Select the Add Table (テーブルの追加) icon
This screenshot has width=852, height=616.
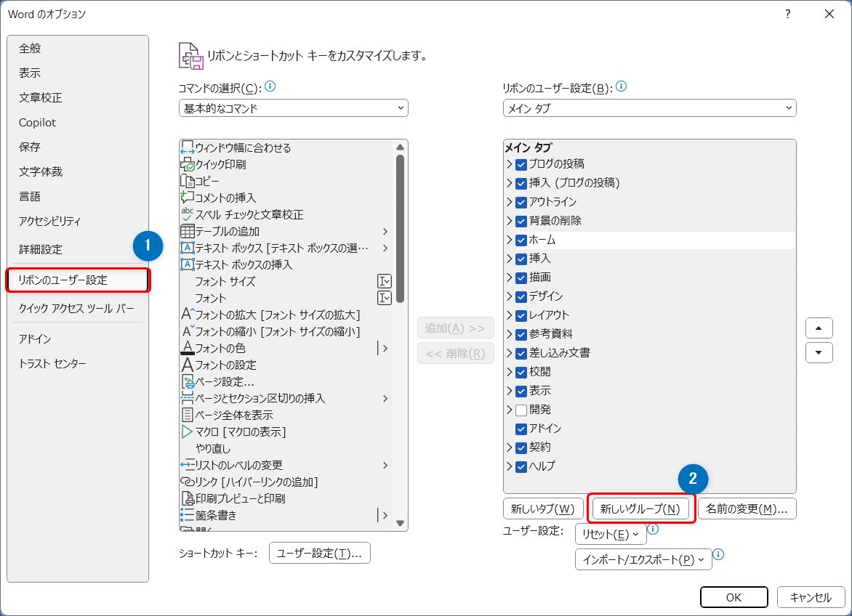pyautogui.click(x=187, y=231)
